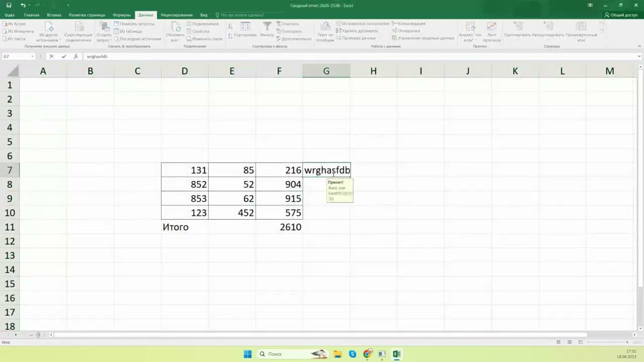Screen dimensions: 644x362
Task: Import data using Из Access
Action: (15, 24)
